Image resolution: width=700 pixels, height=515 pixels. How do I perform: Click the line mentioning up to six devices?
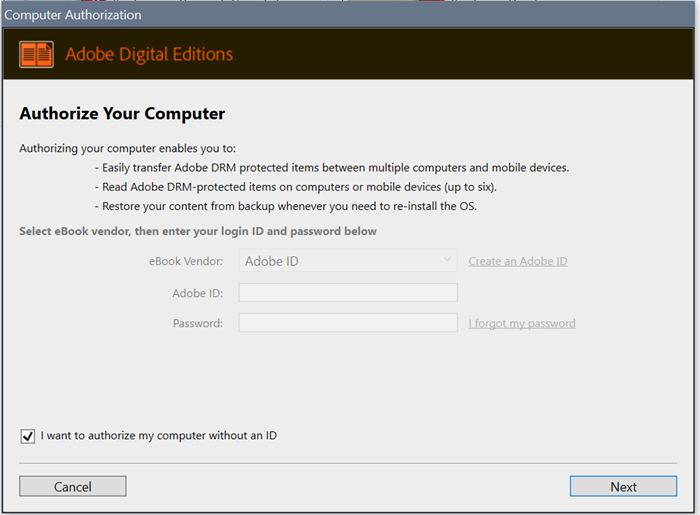pos(296,187)
